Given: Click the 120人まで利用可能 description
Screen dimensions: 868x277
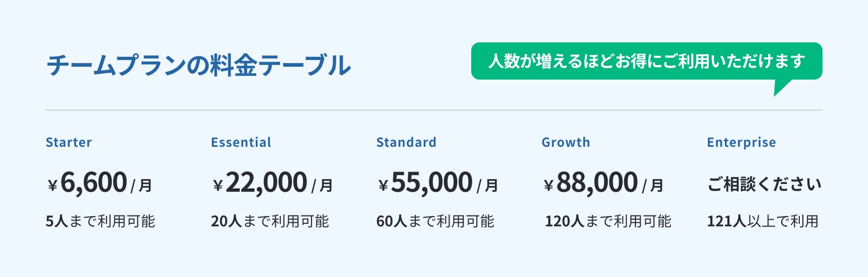Looking at the screenshot, I should pyautogui.click(x=608, y=221).
